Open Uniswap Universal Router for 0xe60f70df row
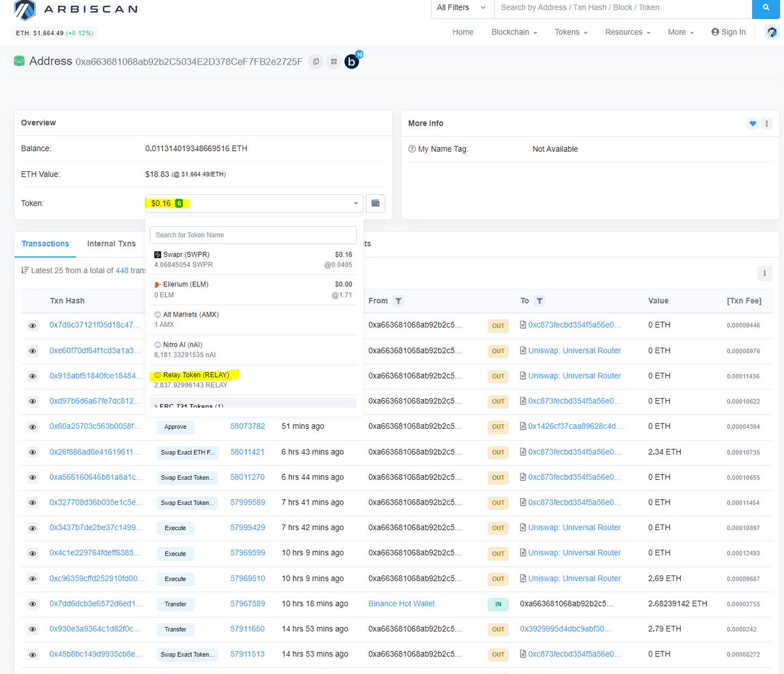 (x=574, y=350)
